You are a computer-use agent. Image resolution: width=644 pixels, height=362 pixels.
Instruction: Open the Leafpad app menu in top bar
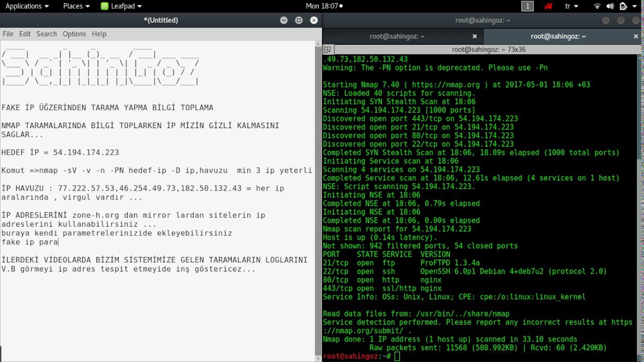click(121, 6)
